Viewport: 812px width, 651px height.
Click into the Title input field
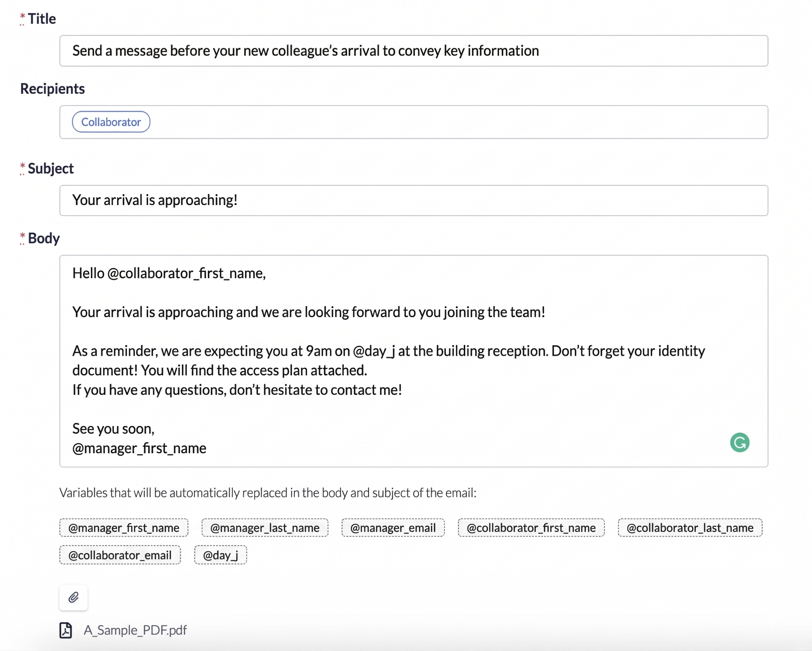click(413, 51)
